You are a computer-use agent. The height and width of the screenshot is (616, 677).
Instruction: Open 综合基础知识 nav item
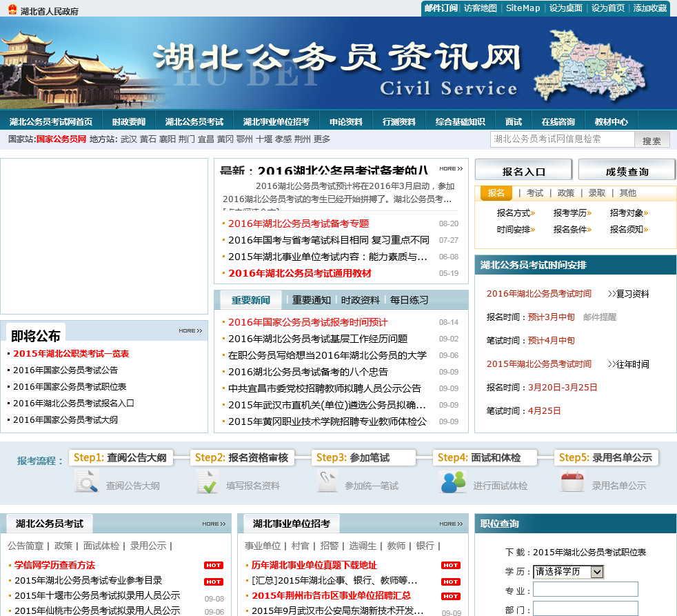click(x=461, y=122)
